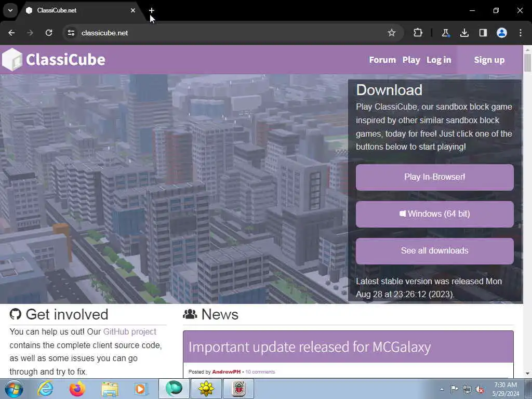Image resolution: width=532 pixels, height=399 pixels.
Task: Open the Windows Start button
Action: click(14, 389)
